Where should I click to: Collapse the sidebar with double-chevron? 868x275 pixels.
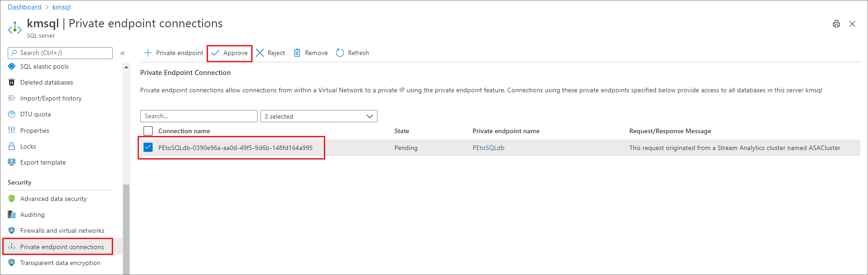[x=123, y=53]
